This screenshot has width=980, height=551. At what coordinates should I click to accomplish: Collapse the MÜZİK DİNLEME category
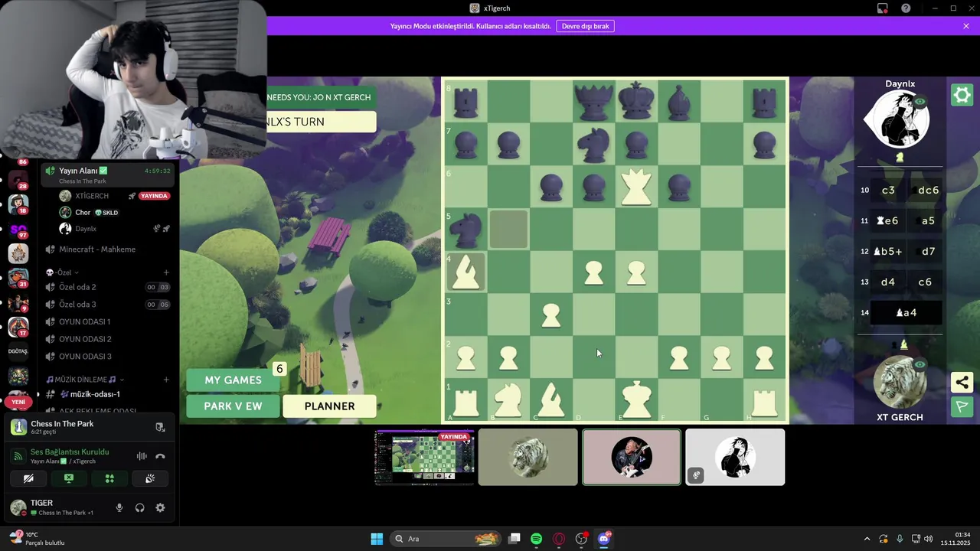pos(84,380)
